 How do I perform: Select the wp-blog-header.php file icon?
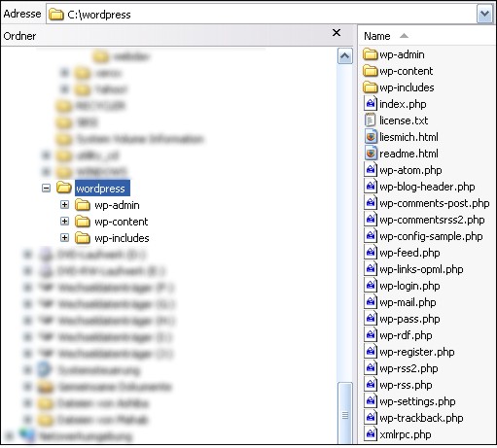[x=371, y=187]
